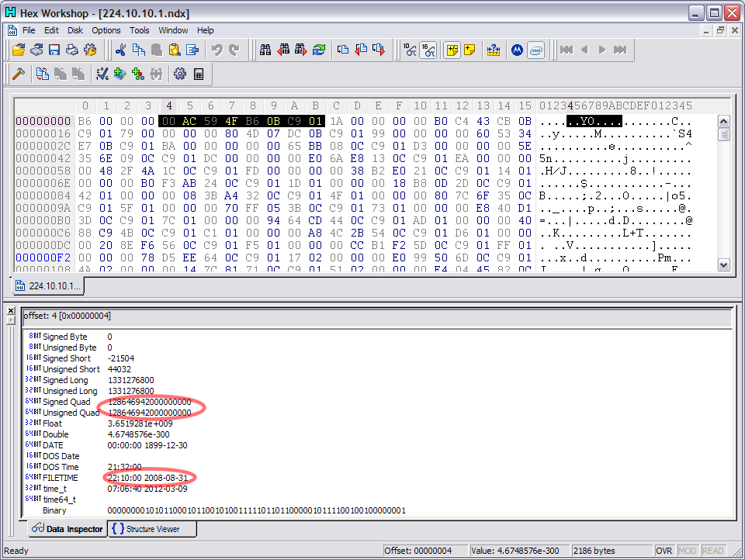Switch to hex offset view (16 glasses)
The width and height of the screenshot is (745, 560).
click(428, 50)
